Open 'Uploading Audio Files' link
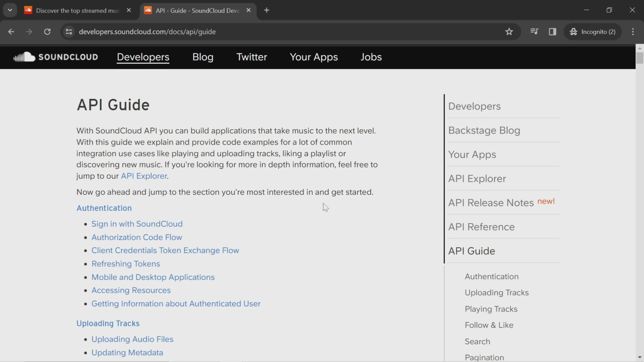 [132, 339]
